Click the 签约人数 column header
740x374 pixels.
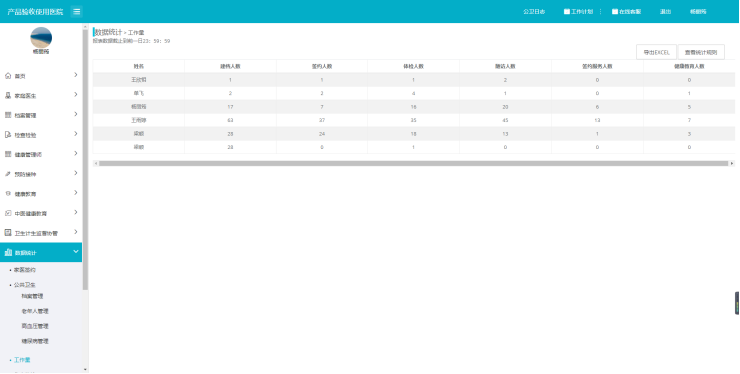[322, 66]
